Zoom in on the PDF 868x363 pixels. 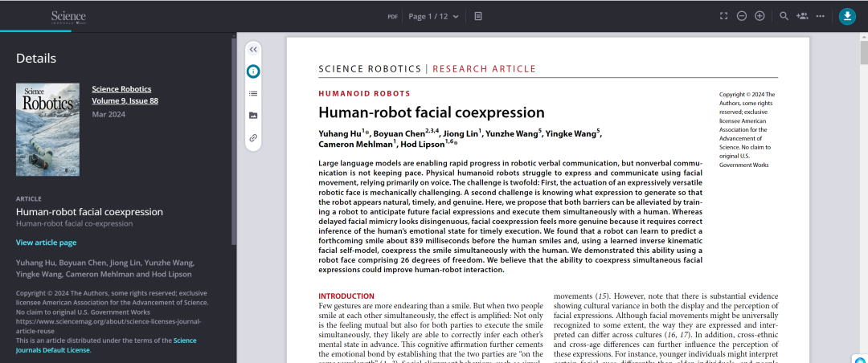(760, 16)
